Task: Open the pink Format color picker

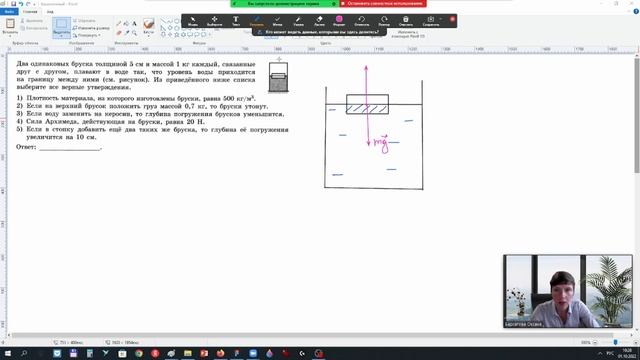Action: [x=339, y=21]
